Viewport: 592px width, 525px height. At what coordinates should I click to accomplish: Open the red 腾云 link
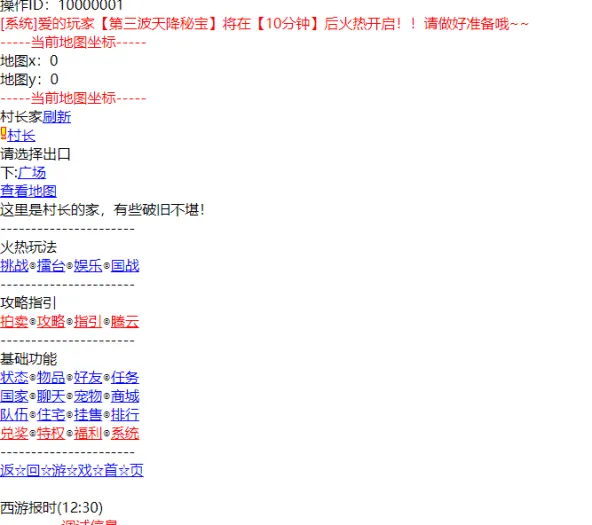click(x=125, y=321)
